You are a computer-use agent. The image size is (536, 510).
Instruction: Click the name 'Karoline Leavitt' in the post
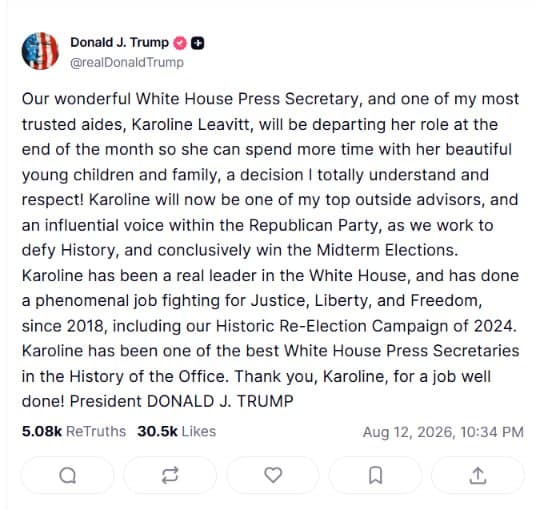[x=192, y=124]
